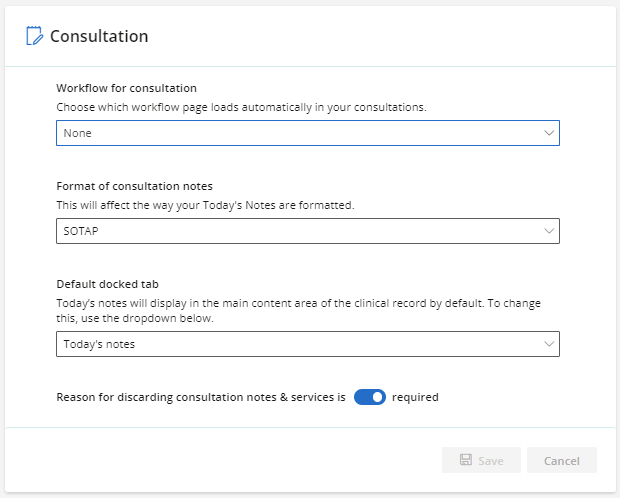Click the 'Format of consultation notes' label
The height and width of the screenshot is (498, 620).
coord(134,186)
